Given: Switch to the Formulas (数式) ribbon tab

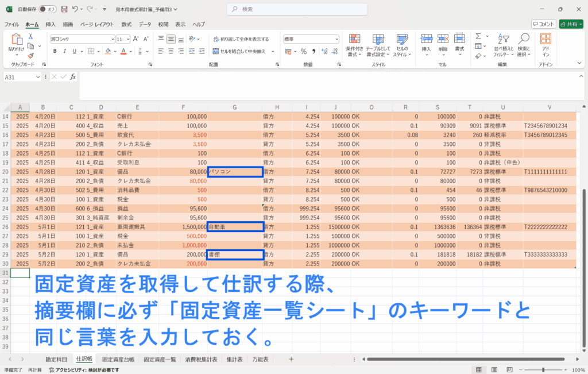Looking at the screenshot, I should point(126,24).
